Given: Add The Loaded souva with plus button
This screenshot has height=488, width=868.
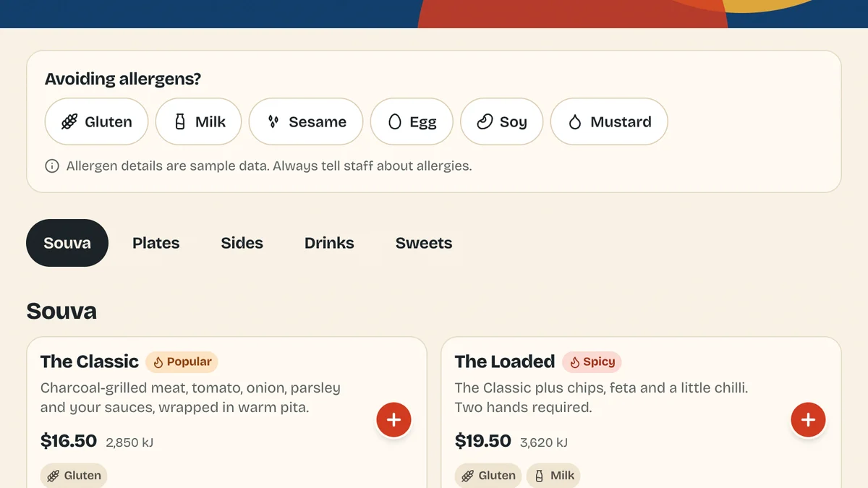Looking at the screenshot, I should pos(808,420).
